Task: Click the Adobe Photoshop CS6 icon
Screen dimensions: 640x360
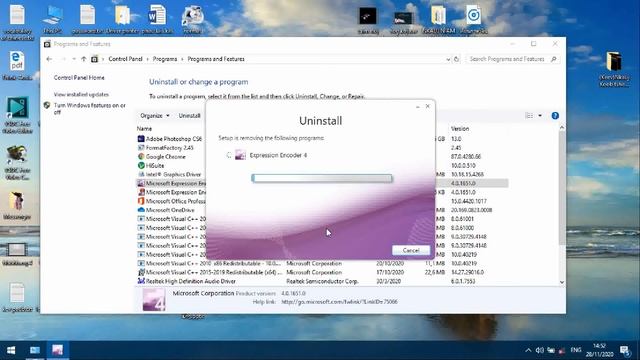Action: click(x=141, y=139)
